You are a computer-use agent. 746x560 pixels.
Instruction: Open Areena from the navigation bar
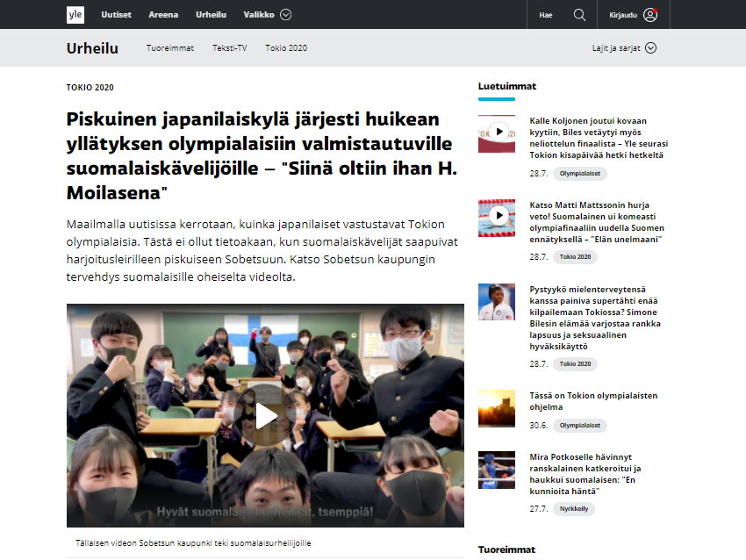pos(166,14)
